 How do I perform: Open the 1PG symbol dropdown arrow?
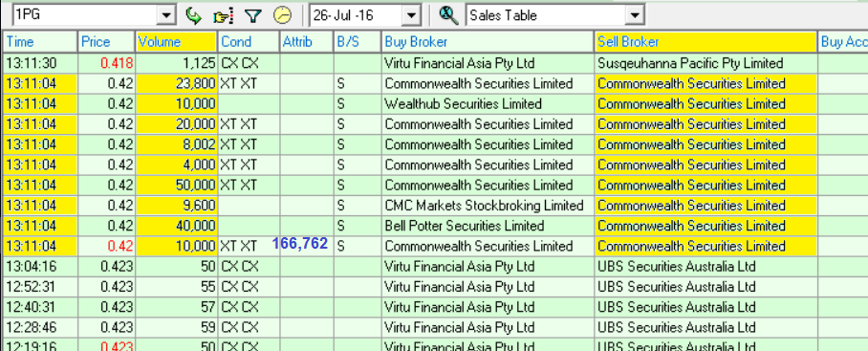pos(165,15)
